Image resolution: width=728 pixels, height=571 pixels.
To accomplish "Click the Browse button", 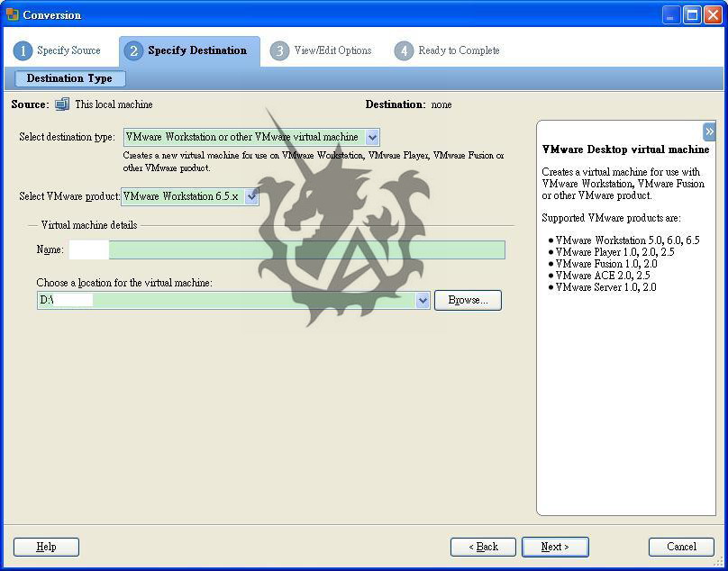I will coord(468,300).
